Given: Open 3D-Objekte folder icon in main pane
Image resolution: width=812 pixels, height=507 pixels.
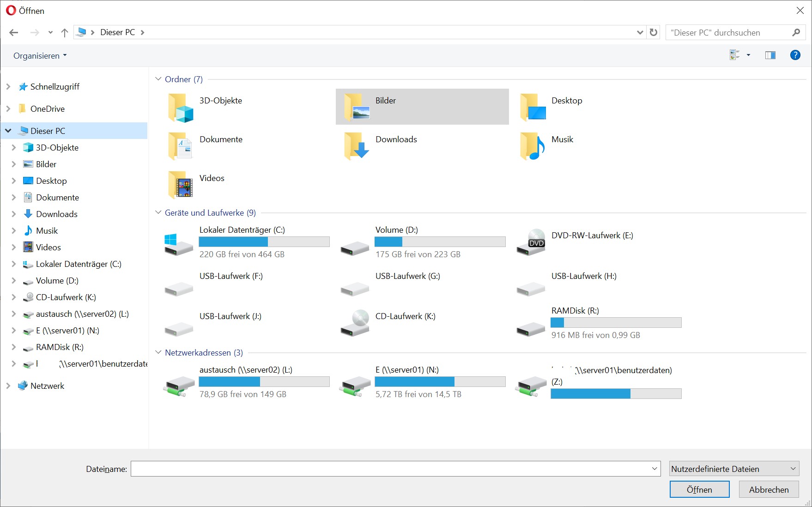Looking at the screenshot, I should click(181, 107).
